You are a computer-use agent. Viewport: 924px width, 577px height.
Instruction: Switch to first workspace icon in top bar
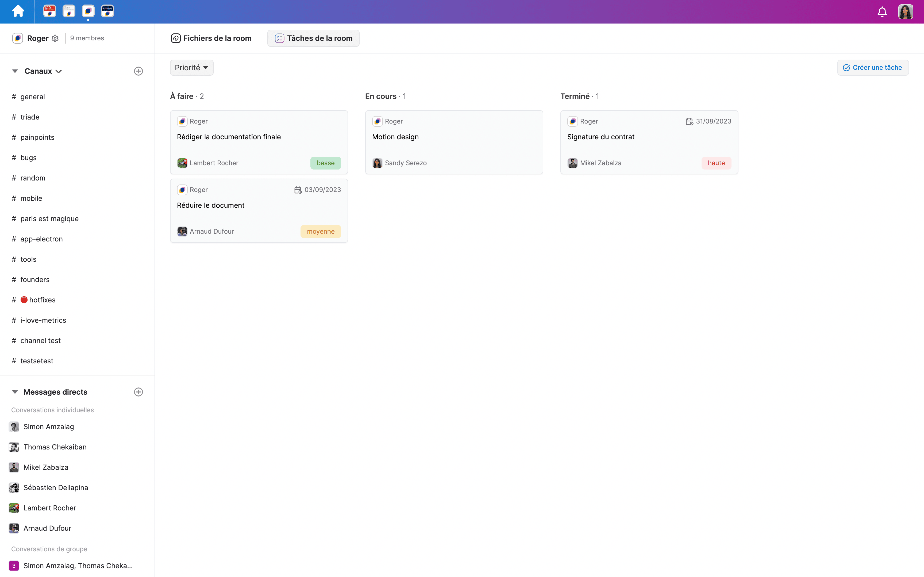coord(49,11)
